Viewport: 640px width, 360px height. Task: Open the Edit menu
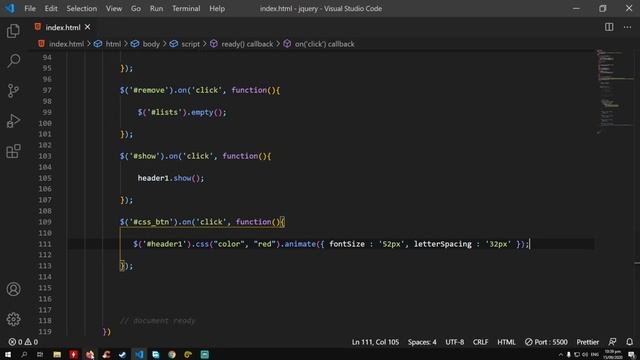point(51,8)
